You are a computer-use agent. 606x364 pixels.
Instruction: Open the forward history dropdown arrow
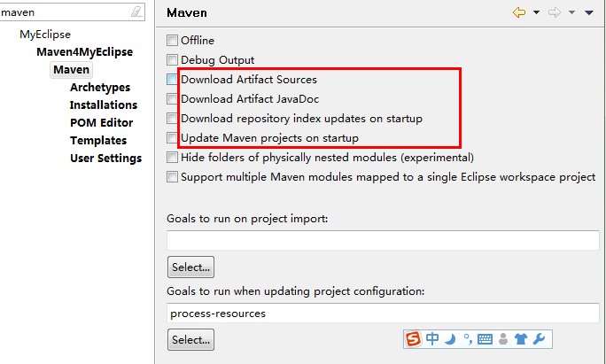(571, 12)
